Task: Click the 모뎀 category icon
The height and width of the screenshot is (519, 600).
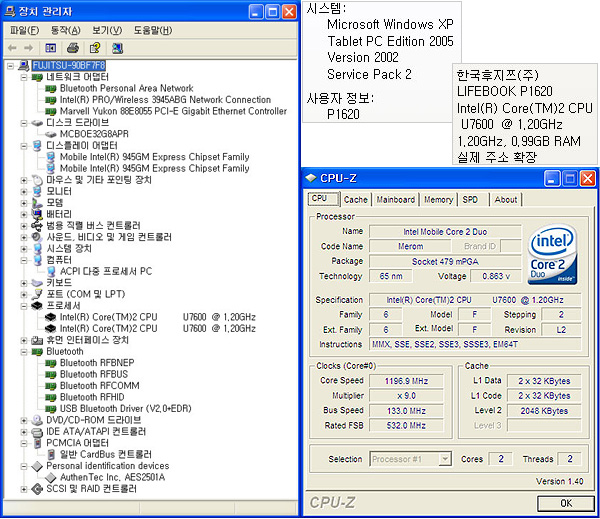Action: click(37, 203)
